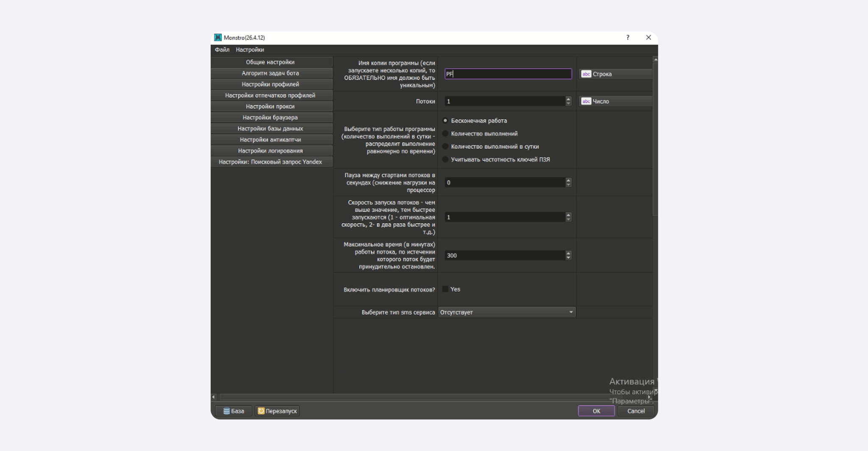
Task: Increase Потоки value with up arrow
Action: coord(568,99)
